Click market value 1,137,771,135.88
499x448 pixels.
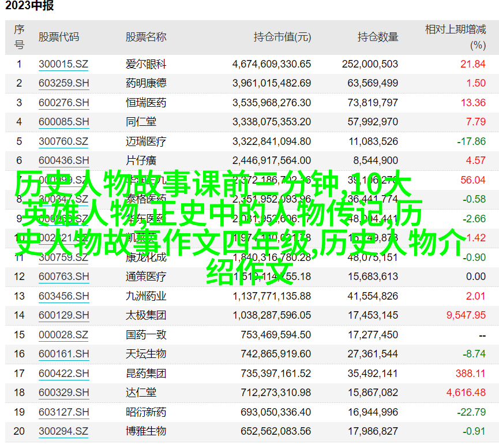272,296
